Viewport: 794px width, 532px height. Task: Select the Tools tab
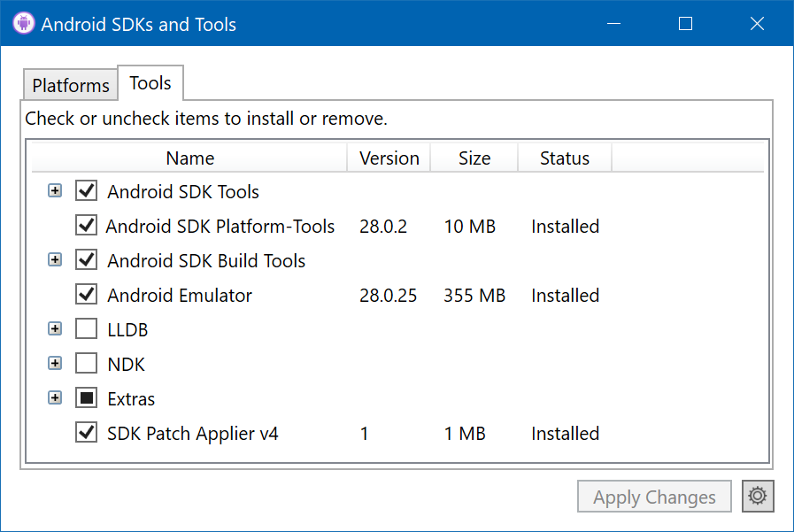tap(150, 83)
